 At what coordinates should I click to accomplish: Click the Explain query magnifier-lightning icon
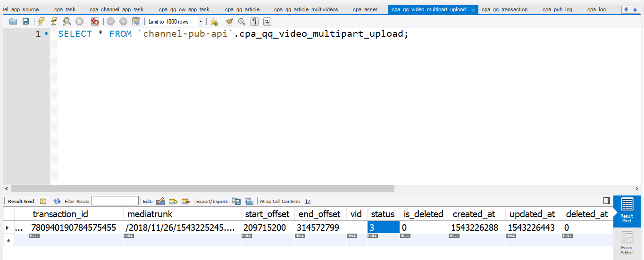pyautogui.click(x=67, y=22)
